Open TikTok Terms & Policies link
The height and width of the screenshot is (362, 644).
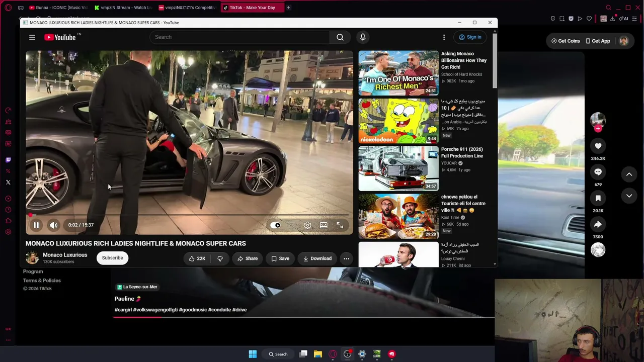click(42, 281)
